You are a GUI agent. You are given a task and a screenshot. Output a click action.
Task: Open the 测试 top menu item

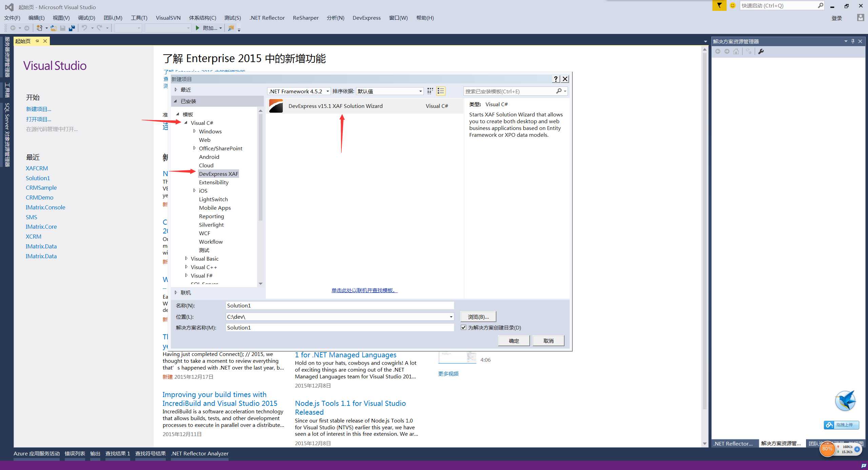click(232, 18)
